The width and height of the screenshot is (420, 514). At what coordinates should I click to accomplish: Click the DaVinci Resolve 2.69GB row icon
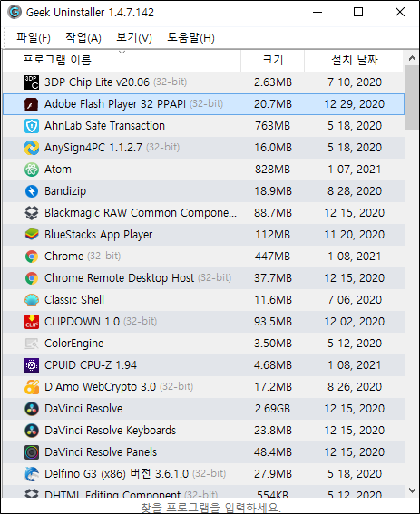click(x=32, y=409)
